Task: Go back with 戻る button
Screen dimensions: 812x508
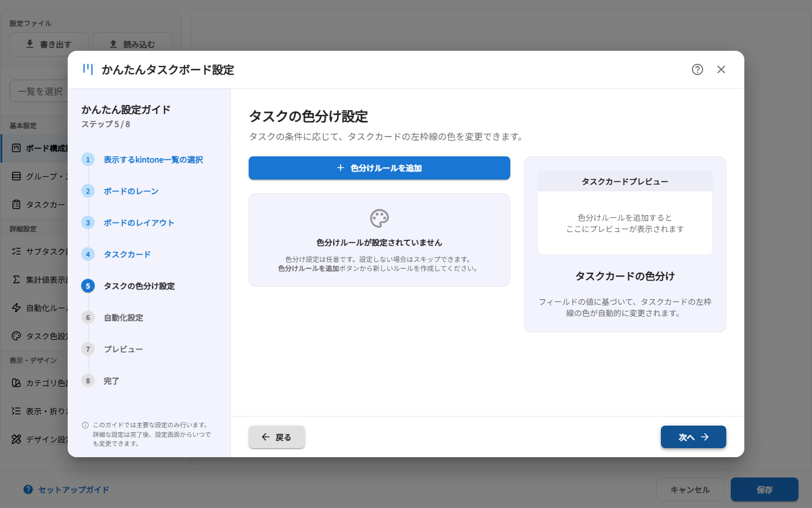Action: click(x=277, y=437)
